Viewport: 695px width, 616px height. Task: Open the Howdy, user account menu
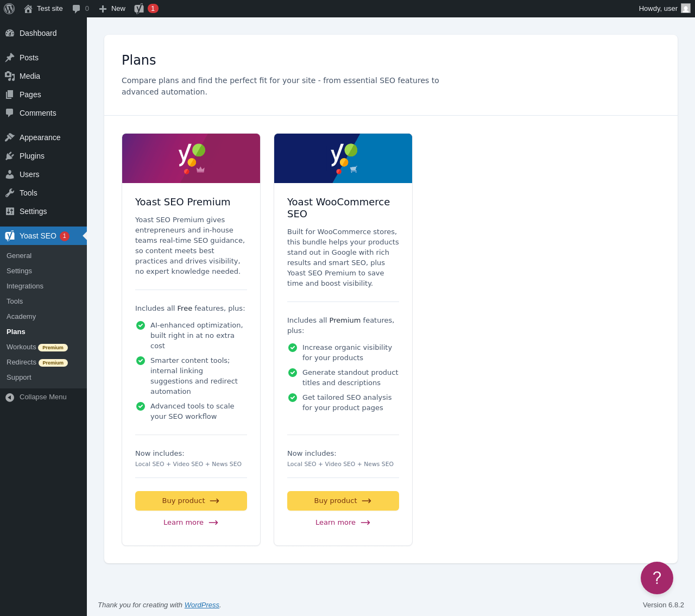pyautogui.click(x=665, y=9)
